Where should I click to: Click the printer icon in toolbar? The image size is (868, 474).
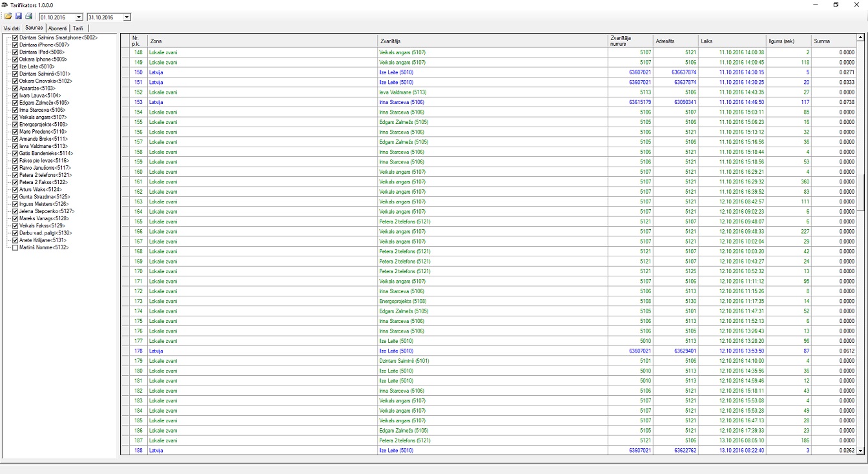[29, 16]
